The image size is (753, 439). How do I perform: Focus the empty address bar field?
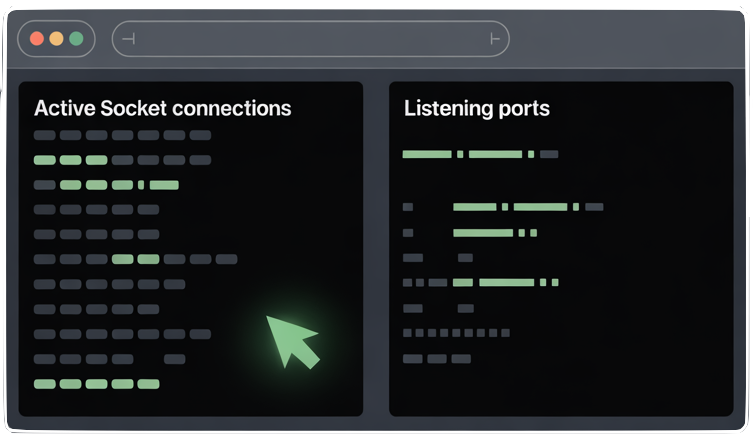(x=310, y=39)
